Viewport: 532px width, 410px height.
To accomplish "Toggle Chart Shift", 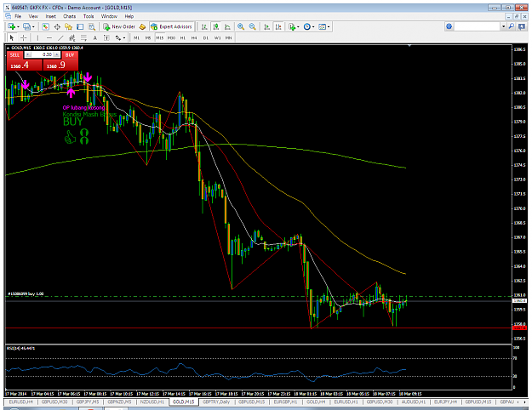I will click(x=278, y=26).
